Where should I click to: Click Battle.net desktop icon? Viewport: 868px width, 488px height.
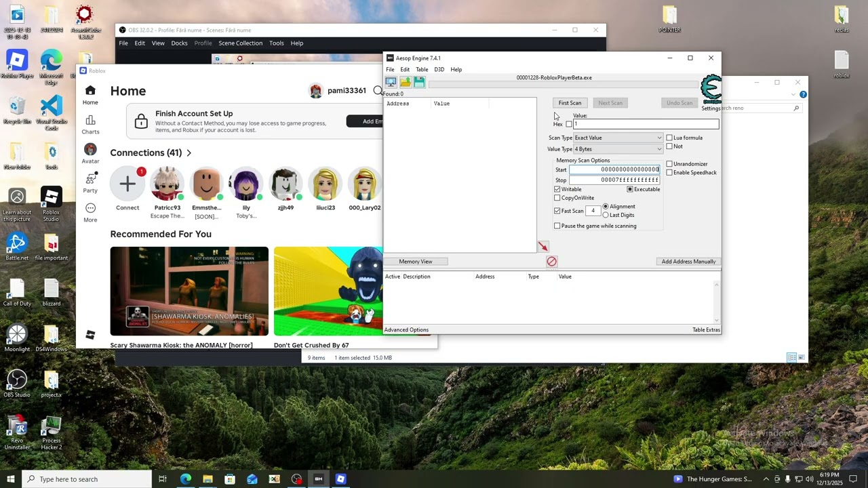pyautogui.click(x=17, y=247)
